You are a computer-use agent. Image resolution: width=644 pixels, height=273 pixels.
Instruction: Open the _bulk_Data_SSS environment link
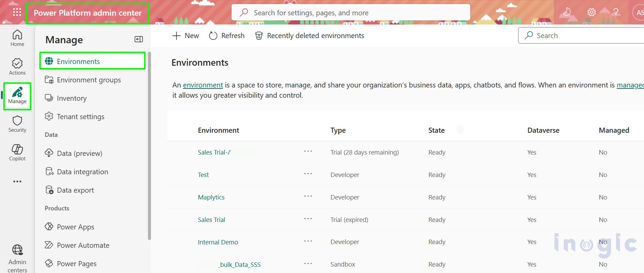tap(239, 264)
